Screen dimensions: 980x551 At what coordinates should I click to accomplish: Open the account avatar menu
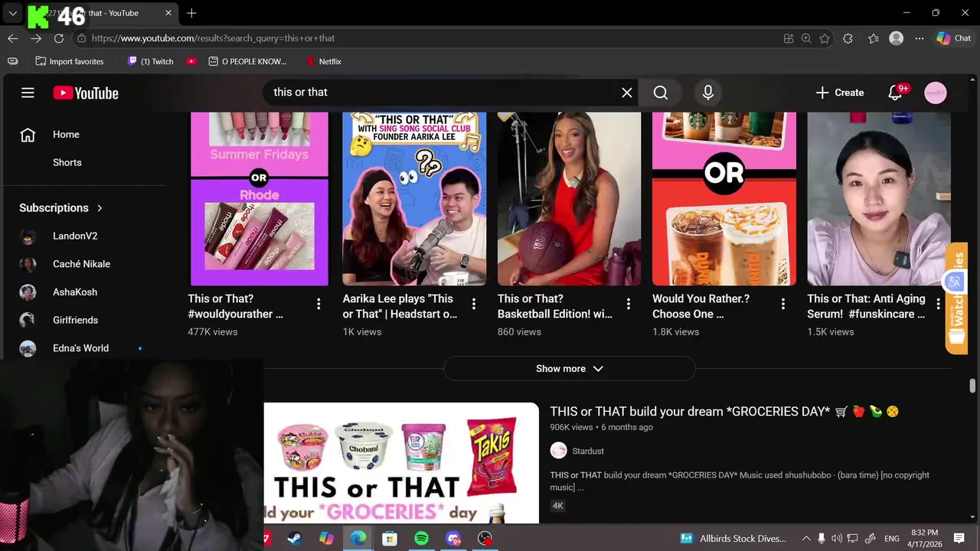[x=936, y=93]
